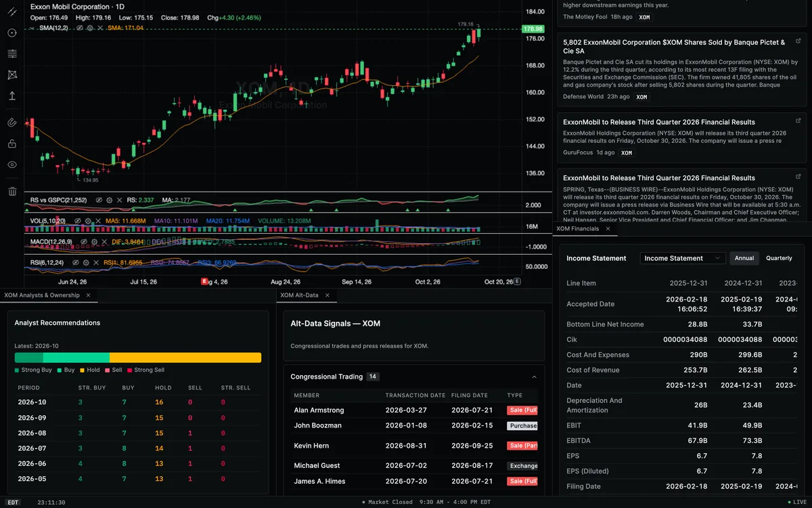Click the Michael Guest row name
This screenshot has height=508, width=812.
[x=317, y=465]
